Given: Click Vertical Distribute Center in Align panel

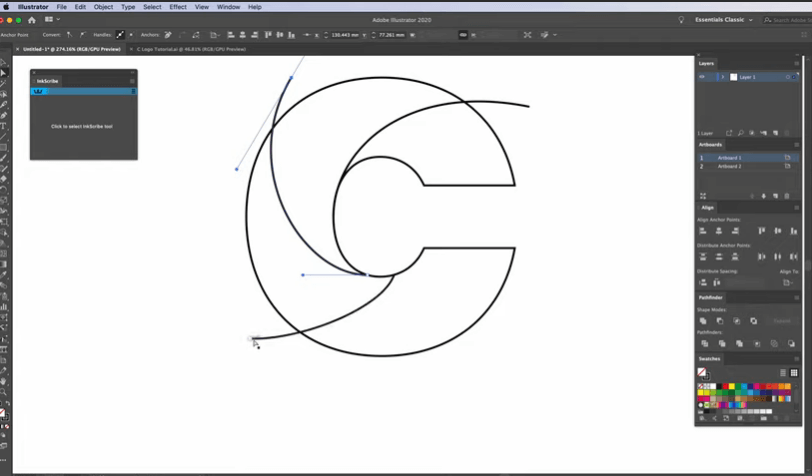Looking at the screenshot, I should click(719, 256).
